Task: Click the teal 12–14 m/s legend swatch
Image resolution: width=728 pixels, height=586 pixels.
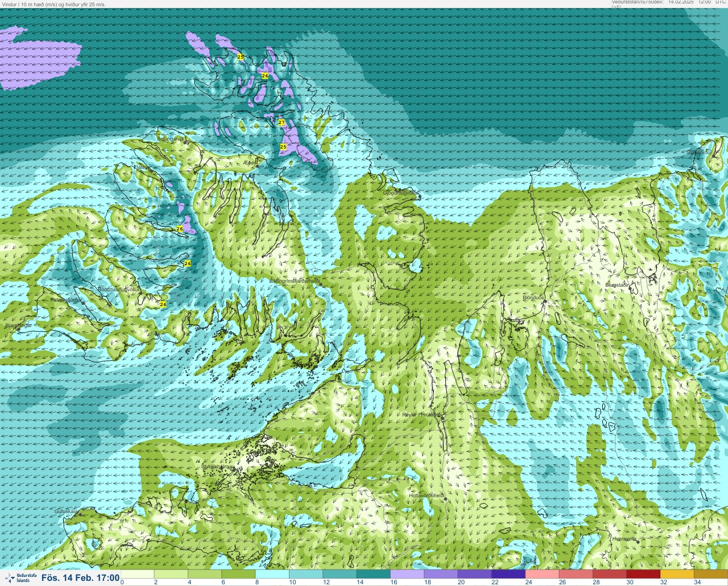Action: click(x=340, y=574)
